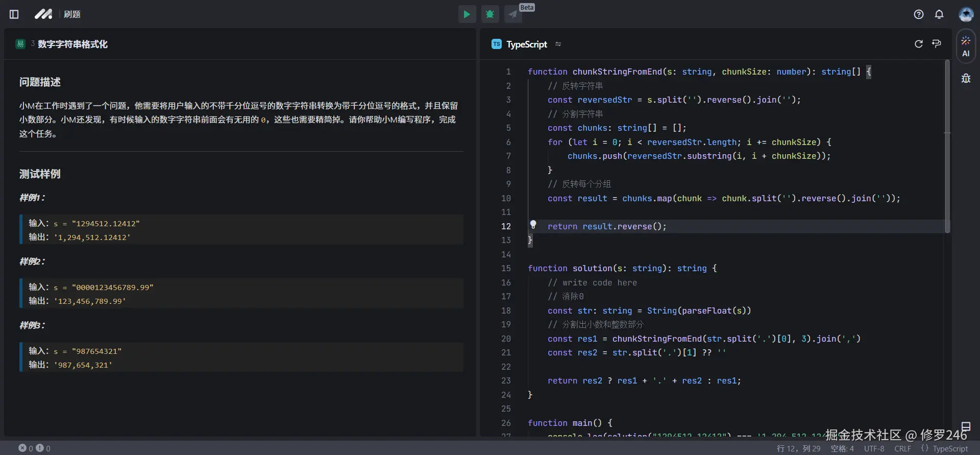
Task: Open the AI assistant panel
Action: coord(966,46)
